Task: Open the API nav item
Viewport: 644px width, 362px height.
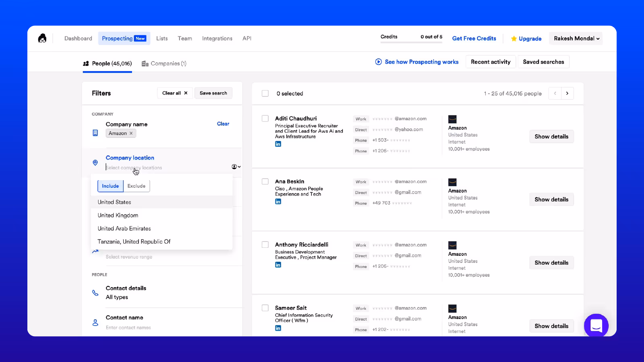Action: [x=247, y=38]
